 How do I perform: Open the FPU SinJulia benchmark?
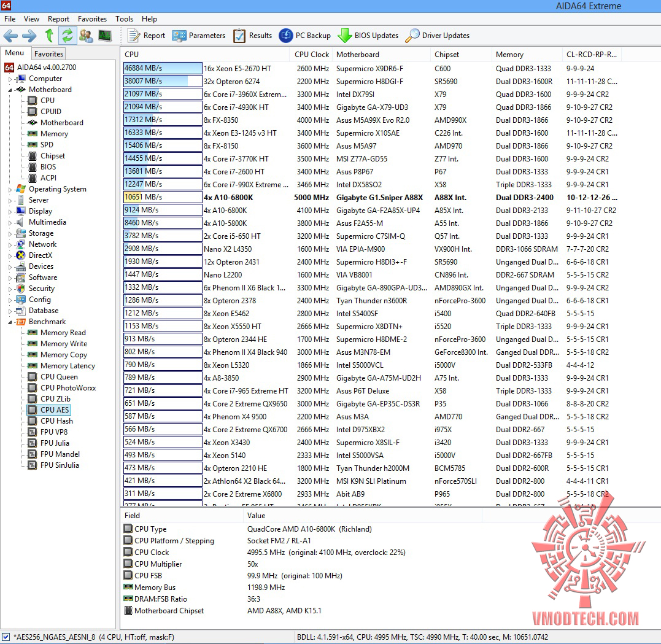coord(60,465)
